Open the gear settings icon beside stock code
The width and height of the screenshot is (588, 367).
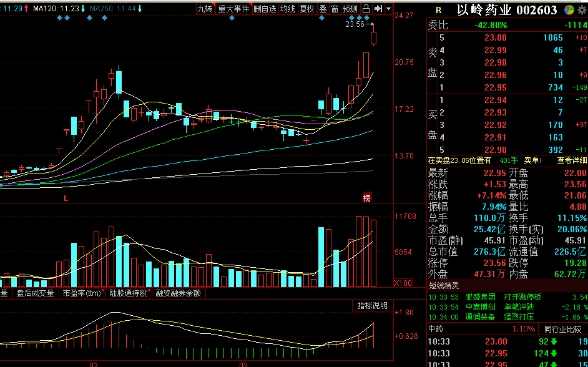tap(582, 10)
